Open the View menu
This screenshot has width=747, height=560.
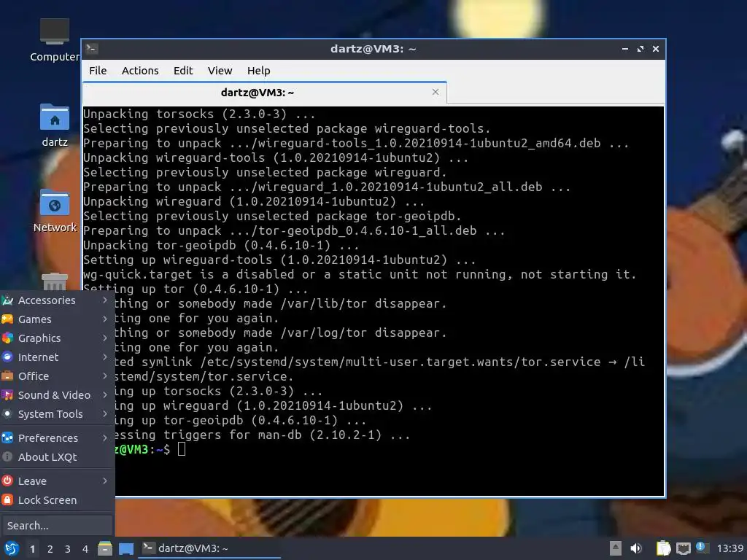tap(220, 71)
